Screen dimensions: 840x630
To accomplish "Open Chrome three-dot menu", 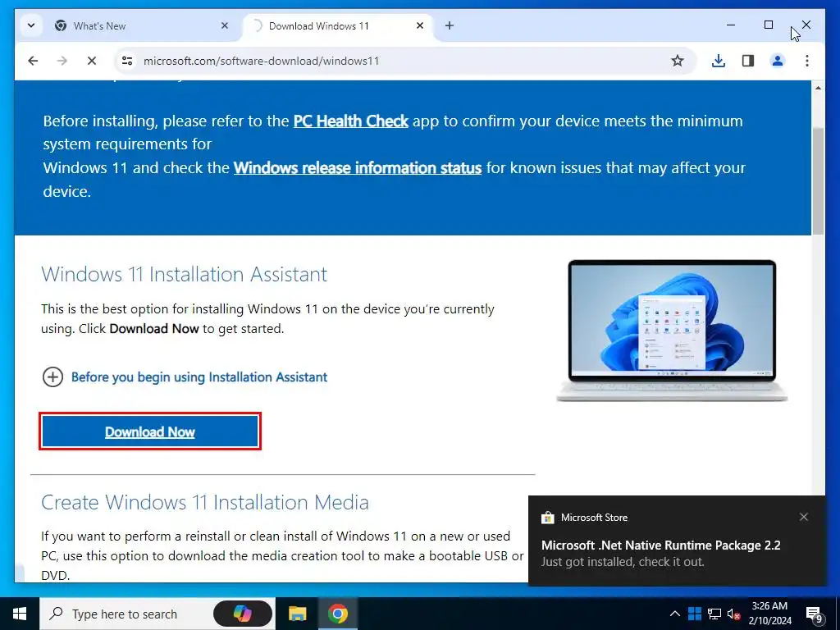I will pos(807,61).
